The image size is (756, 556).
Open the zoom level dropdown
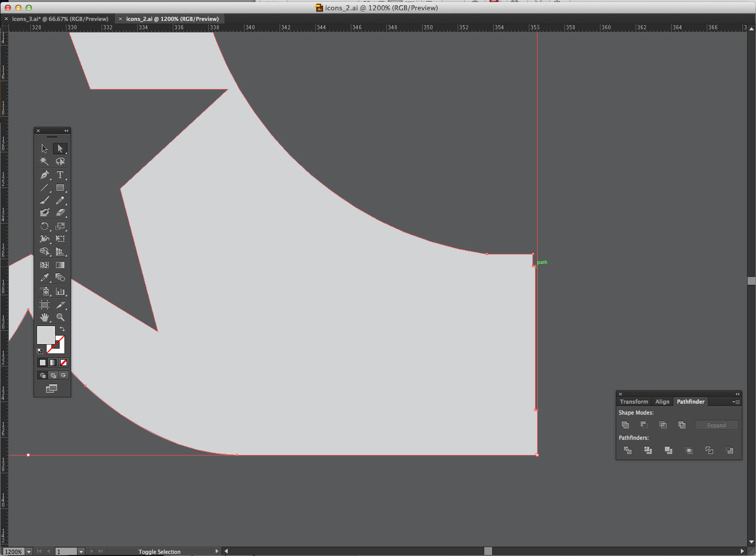pos(29,552)
